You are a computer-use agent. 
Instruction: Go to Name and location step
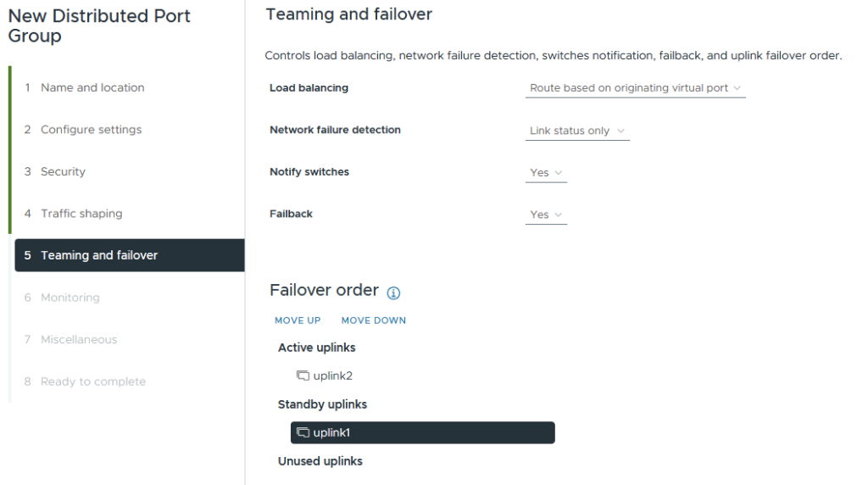[x=92, y=87]
